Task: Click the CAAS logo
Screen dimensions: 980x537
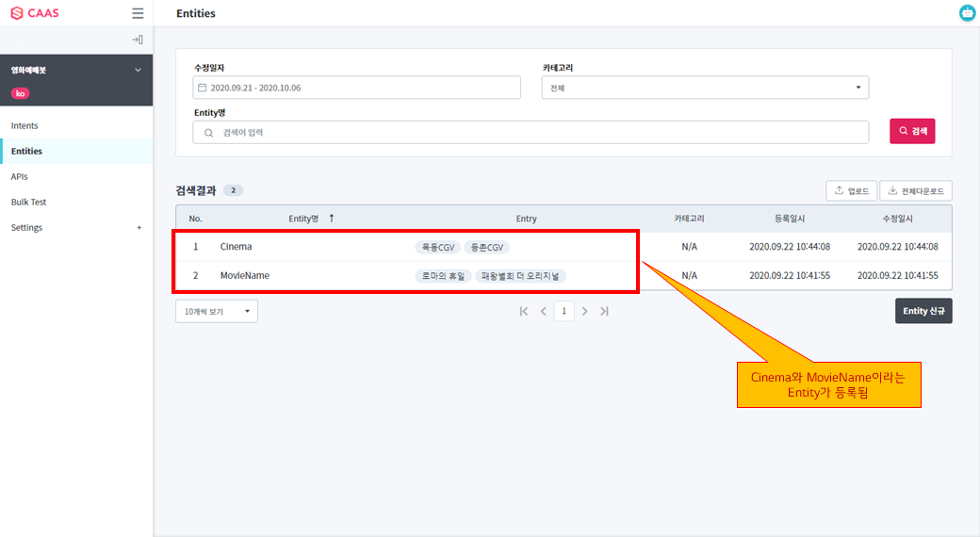Action: click(37, 14)
